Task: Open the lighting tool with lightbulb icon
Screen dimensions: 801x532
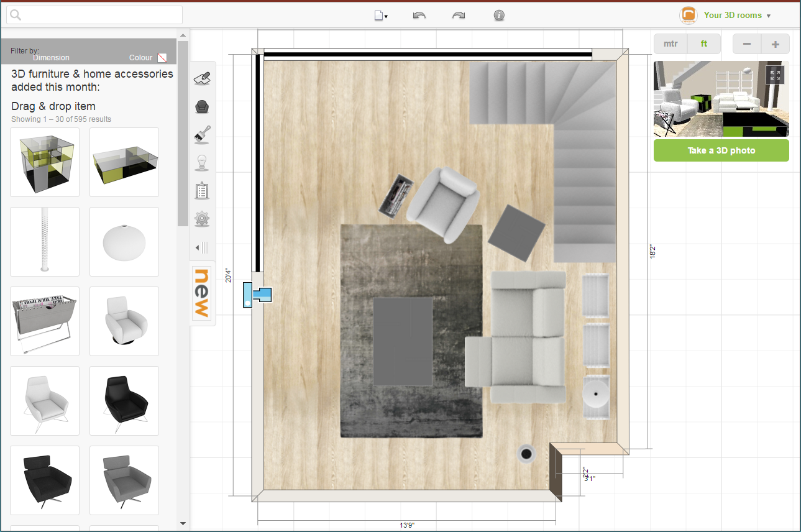Action: pyautogui.click(x=202, y=162)
